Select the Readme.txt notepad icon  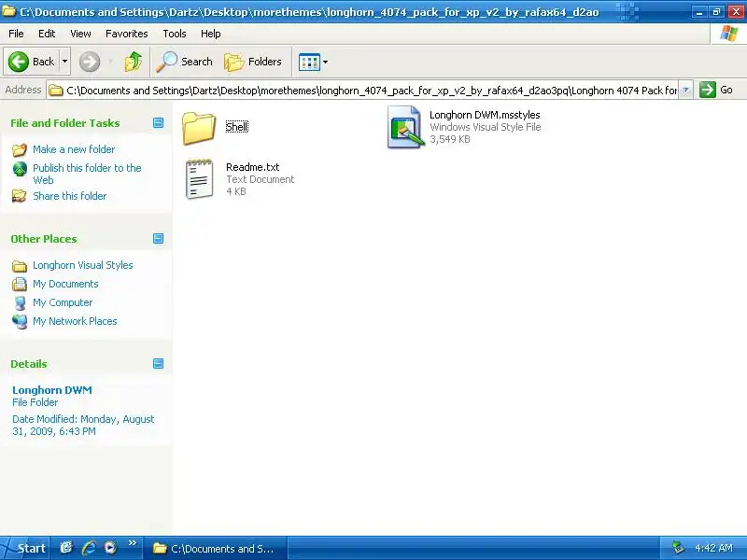[199, 179]
